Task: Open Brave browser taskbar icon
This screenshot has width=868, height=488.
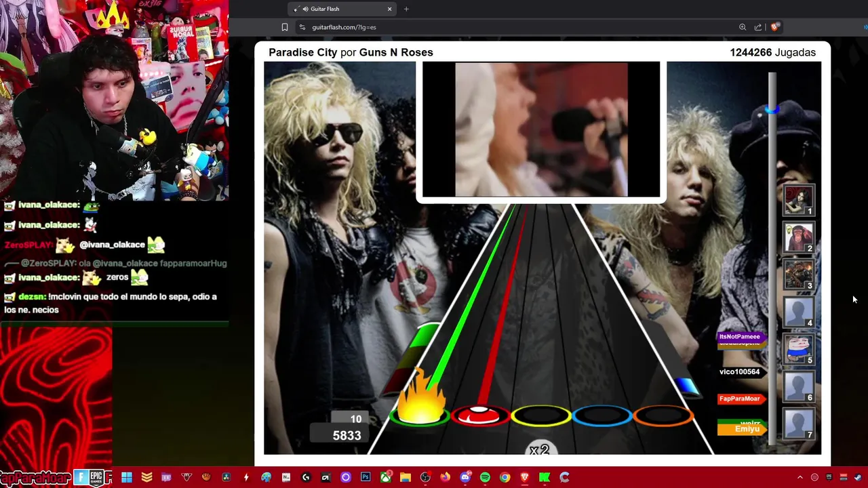Action: click(525, 477)
